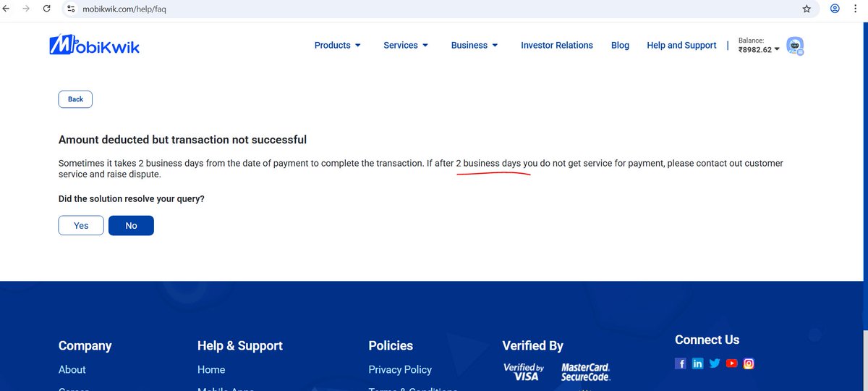Viewport: 868px width, 391px height.
Task: Open the Chrome profile icon
Action: click(835, 9)
